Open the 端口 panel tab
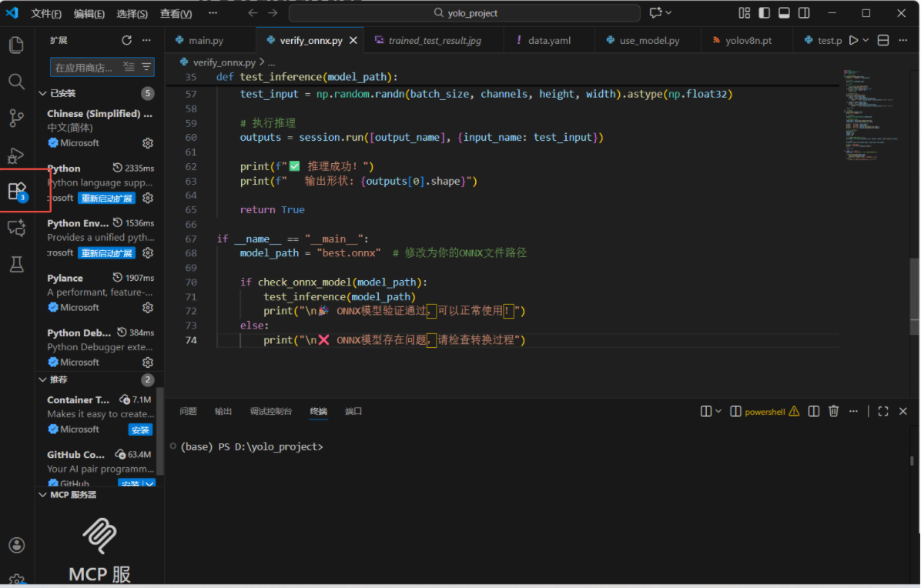 [353, 411]
